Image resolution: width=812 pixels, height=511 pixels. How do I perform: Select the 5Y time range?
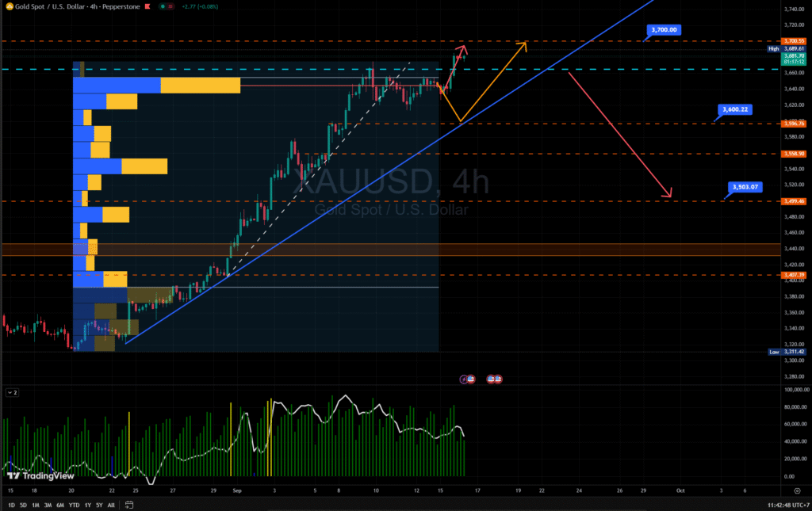pos(99,505)
